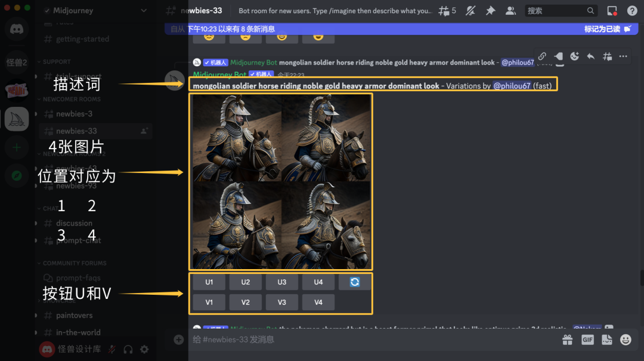Viewport: 644px width, 361px height.
Task: Open the sticker picker icon
Action: pos(606,340)
